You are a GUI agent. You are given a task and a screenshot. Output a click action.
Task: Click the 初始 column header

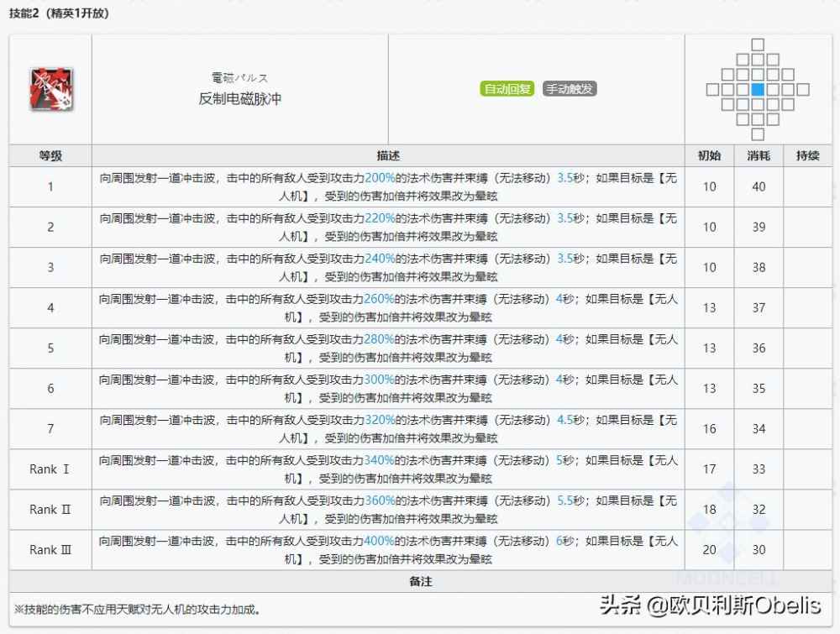709,155
